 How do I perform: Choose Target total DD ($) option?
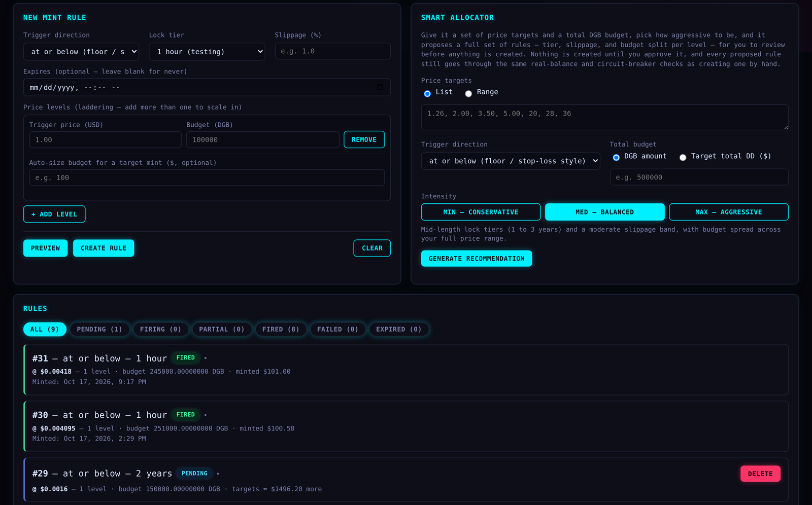point(683,157)
